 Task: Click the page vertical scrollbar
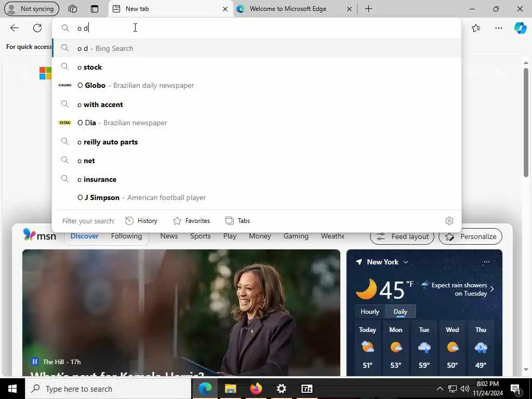click(x=526, y=122)
